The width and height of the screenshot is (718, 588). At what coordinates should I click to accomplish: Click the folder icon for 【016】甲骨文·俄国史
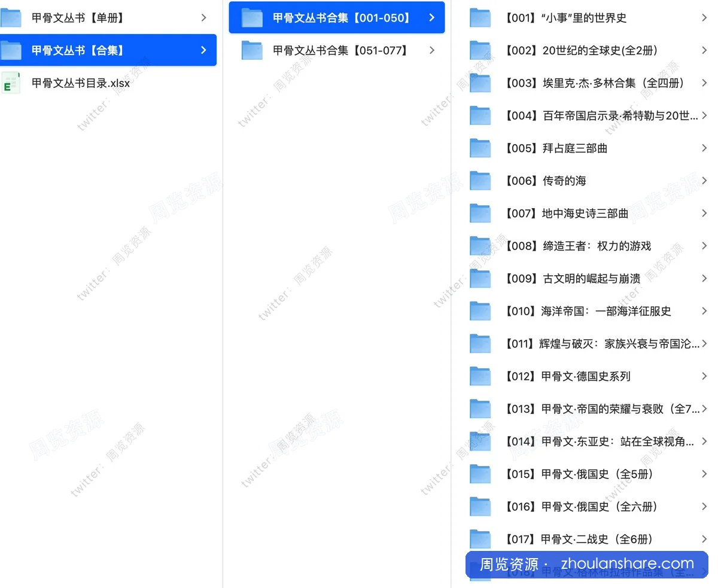(x=480, y=507)
